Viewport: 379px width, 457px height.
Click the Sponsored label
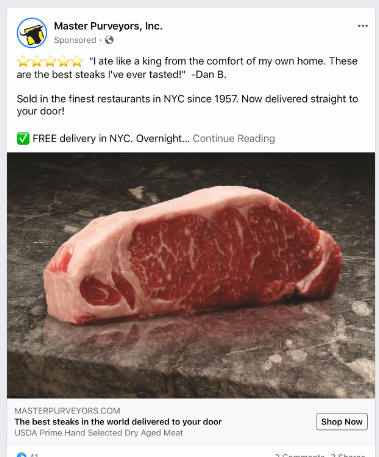75,40
